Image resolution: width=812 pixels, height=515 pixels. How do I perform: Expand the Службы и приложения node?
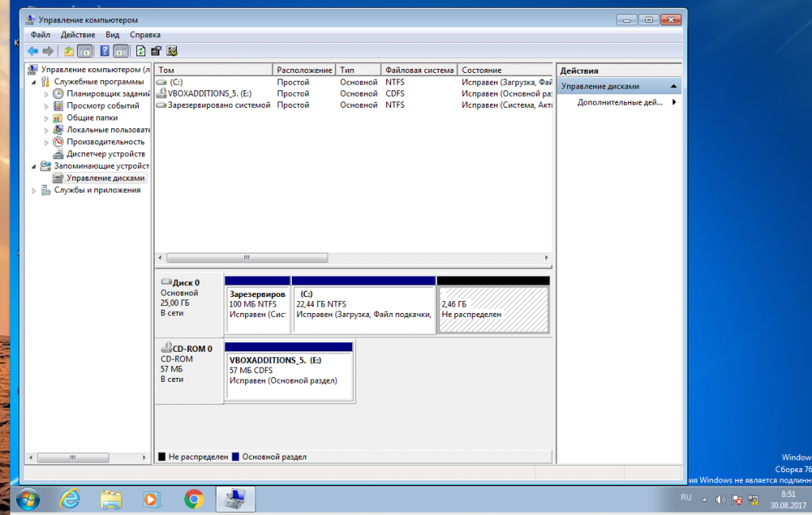tap(34, 190)
